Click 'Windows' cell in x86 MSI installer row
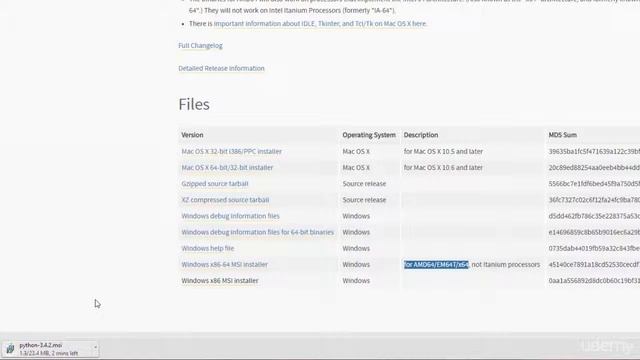 tap(356, 281)
